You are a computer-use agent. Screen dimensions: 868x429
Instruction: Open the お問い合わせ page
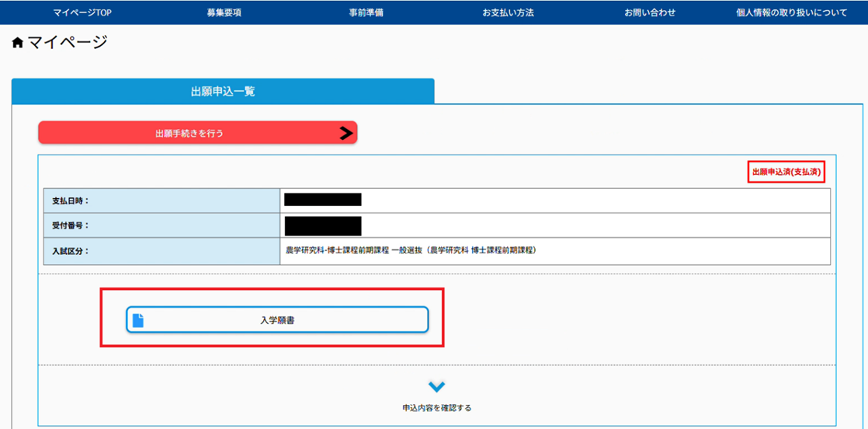coord(650,12)
